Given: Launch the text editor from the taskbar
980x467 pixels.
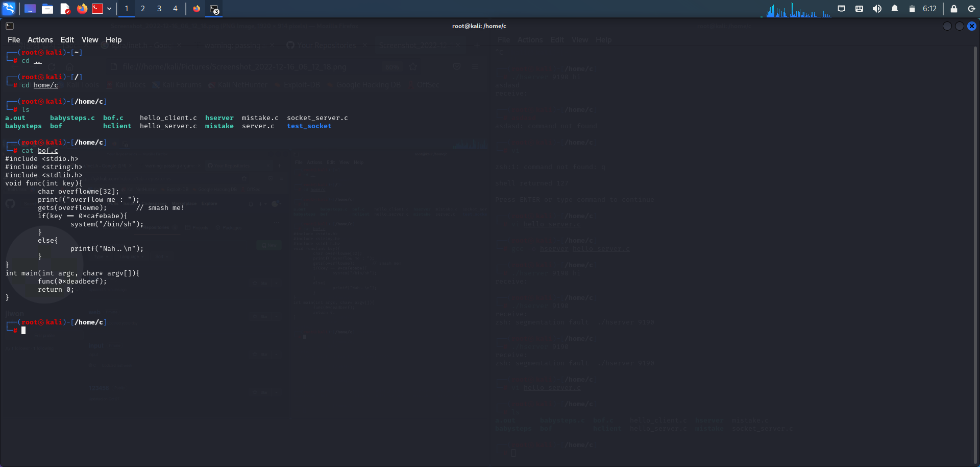Looking at the screenshot, I should coord(65,9).
